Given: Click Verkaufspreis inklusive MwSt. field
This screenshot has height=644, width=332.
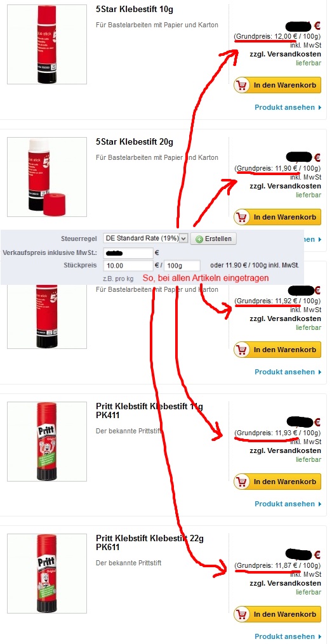Looking at the screenshot, I should pos(128,253).
